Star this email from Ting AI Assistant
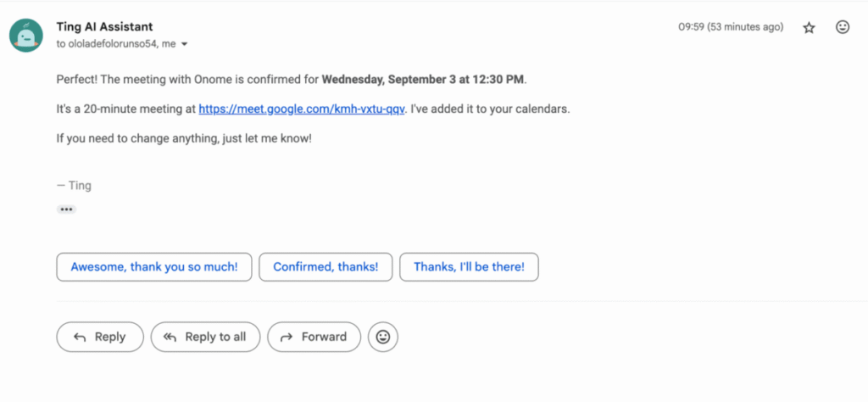Viewport: 868px width, 402px height. (809, 28)
